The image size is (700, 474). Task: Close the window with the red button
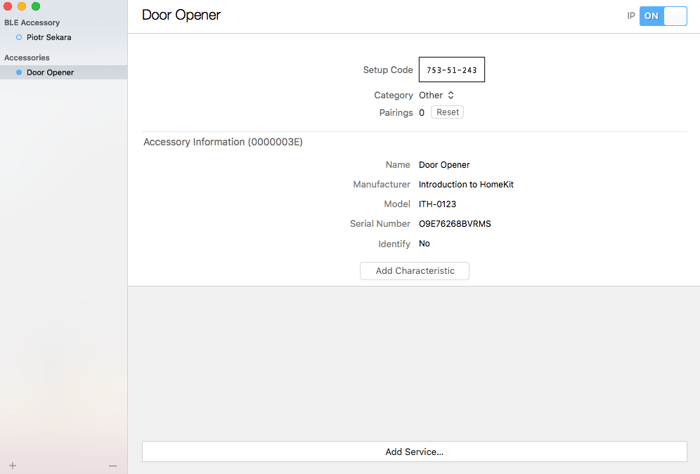click(8, 6)
